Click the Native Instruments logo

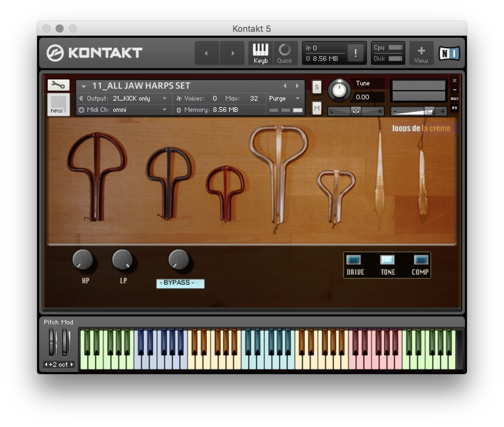tap(449, 53)
